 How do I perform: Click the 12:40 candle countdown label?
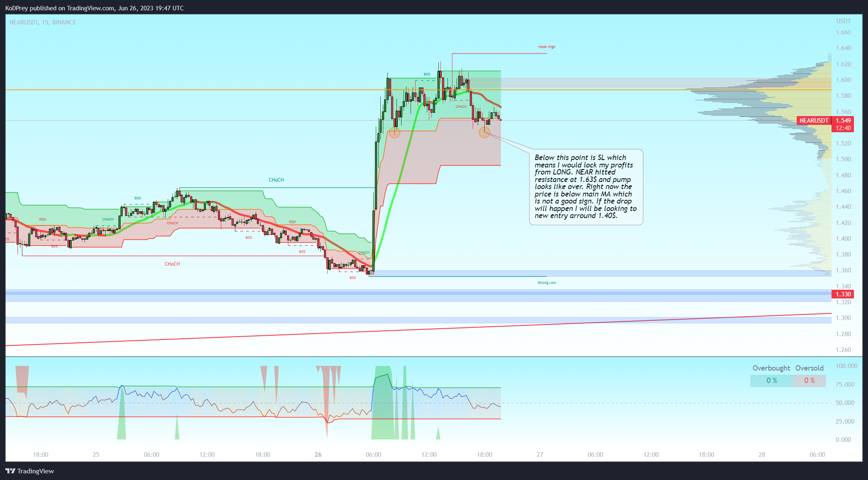(x=843, y=128)
